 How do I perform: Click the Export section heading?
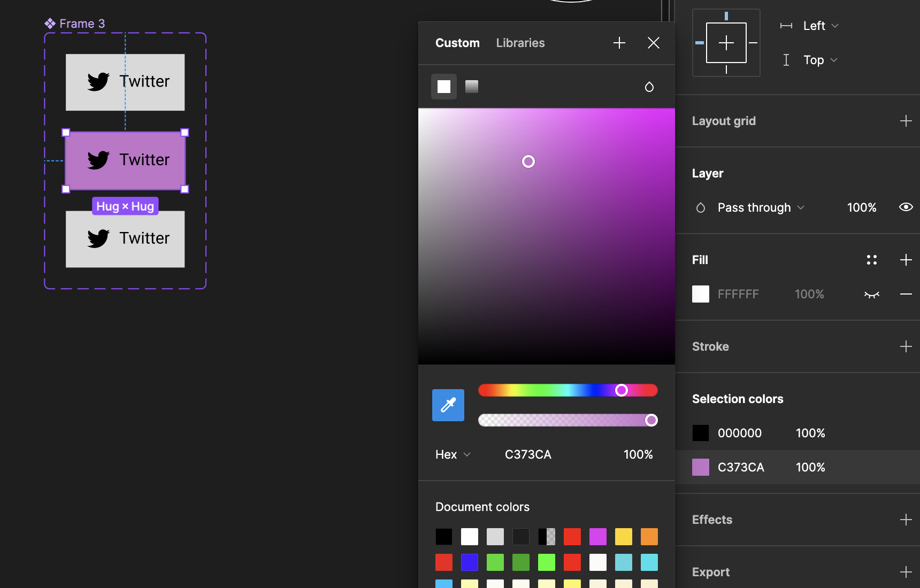pos(711,572)
